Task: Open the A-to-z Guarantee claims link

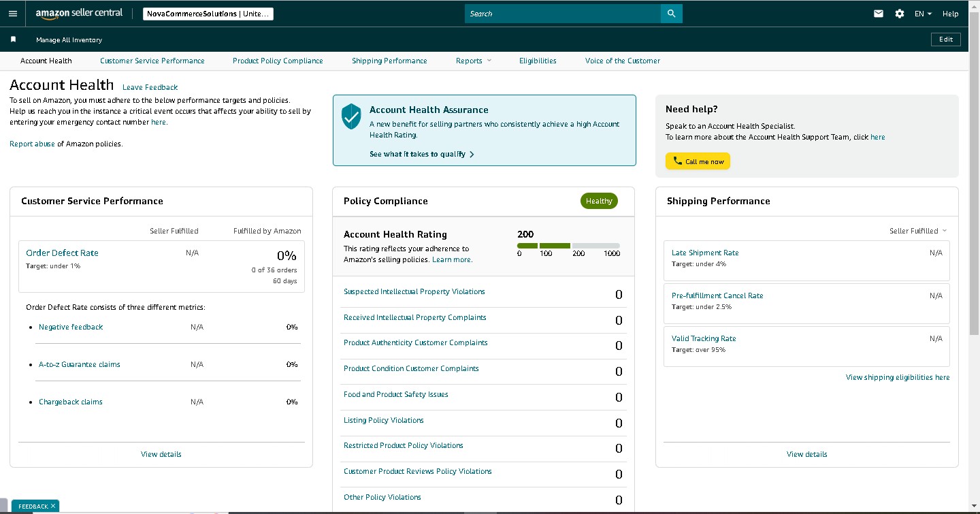Action: [80, 364]
